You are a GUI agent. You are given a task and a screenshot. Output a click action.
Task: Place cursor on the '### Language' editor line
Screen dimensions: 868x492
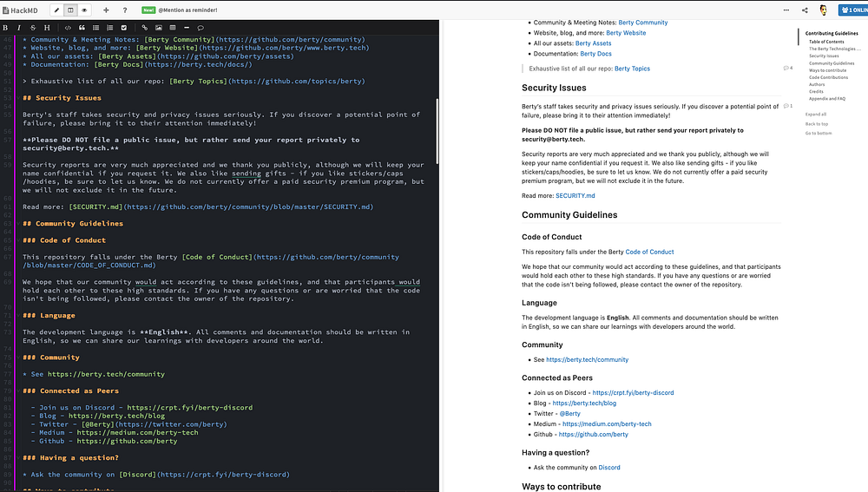(49, 316)
